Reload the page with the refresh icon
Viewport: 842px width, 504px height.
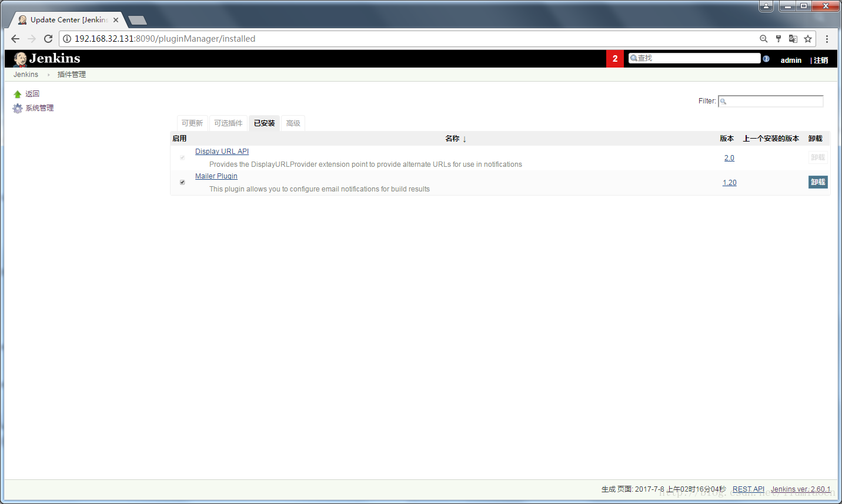(x=48, y=39)
